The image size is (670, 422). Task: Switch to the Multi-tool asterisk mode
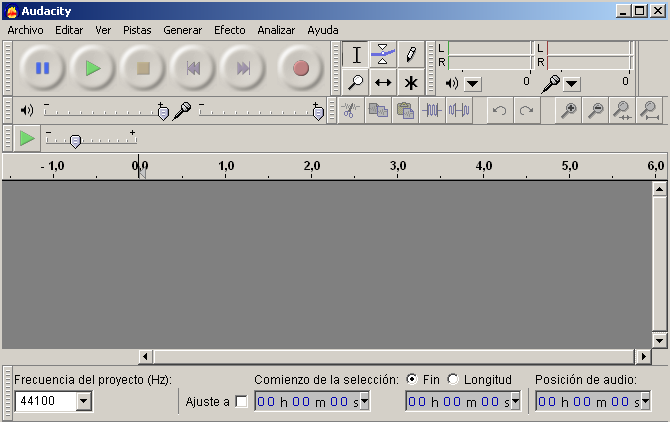click(x=410, y=82)
